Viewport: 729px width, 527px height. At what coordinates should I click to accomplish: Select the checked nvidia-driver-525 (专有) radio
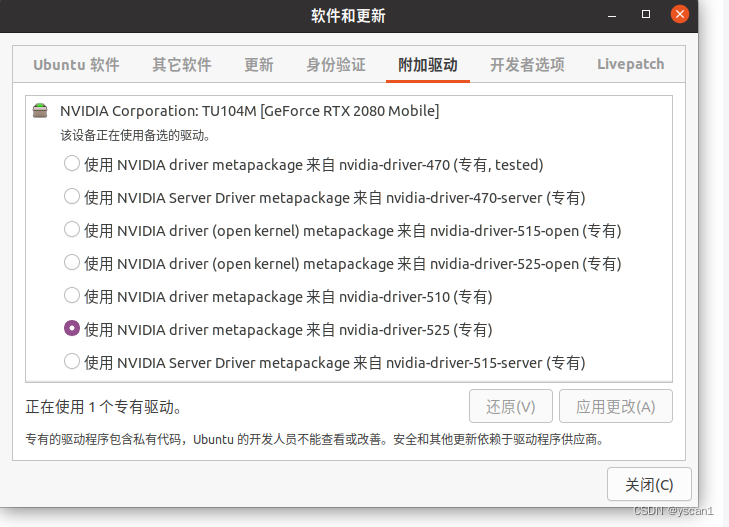[72, 329]
